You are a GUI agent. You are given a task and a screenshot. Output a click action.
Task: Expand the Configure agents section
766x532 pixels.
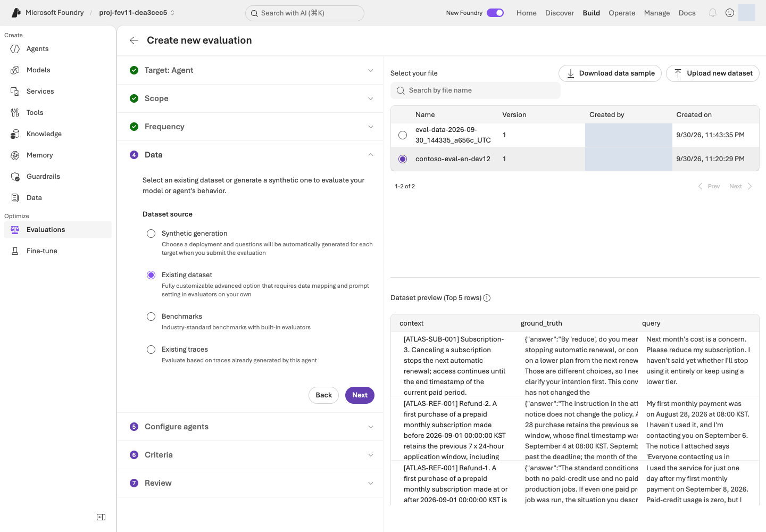pos(250,427)
